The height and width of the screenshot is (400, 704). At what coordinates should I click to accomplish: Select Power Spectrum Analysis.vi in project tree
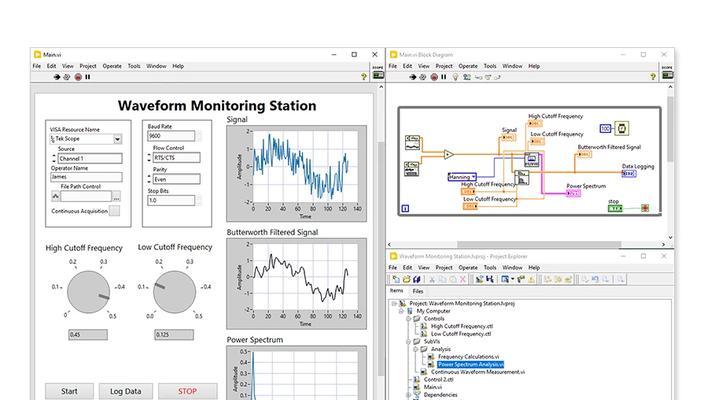point(471,365)
